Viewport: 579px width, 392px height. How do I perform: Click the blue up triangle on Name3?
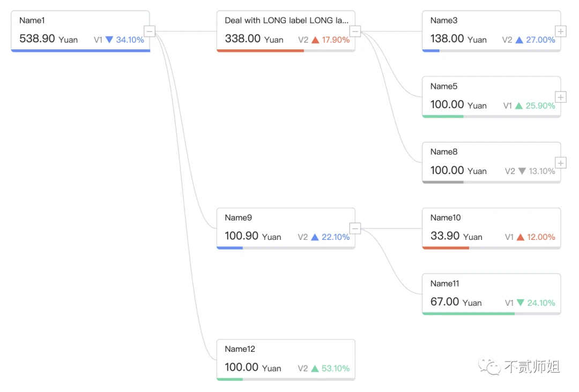(x=519, y=40)
